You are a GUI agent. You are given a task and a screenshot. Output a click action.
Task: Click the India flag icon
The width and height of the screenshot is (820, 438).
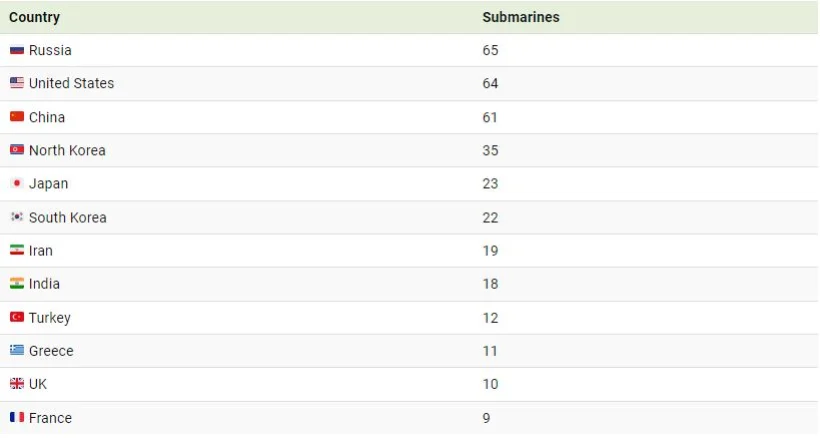(17, 284)
